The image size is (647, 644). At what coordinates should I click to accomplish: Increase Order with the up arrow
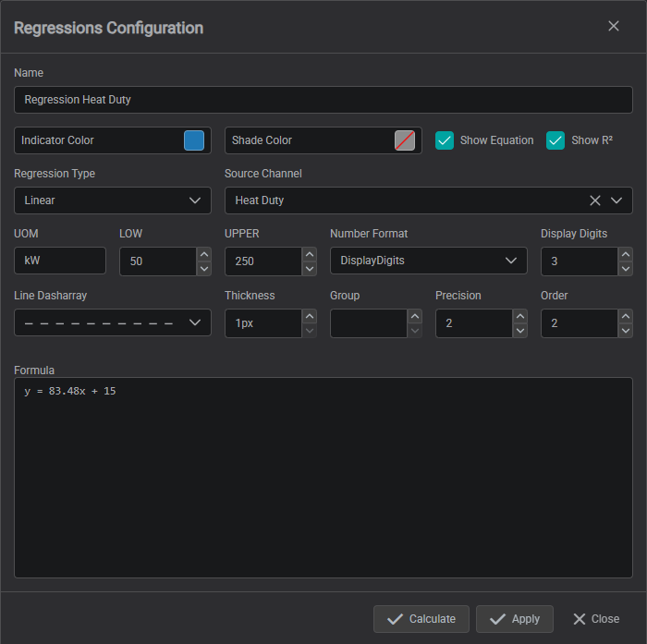(x=626, y=316)
